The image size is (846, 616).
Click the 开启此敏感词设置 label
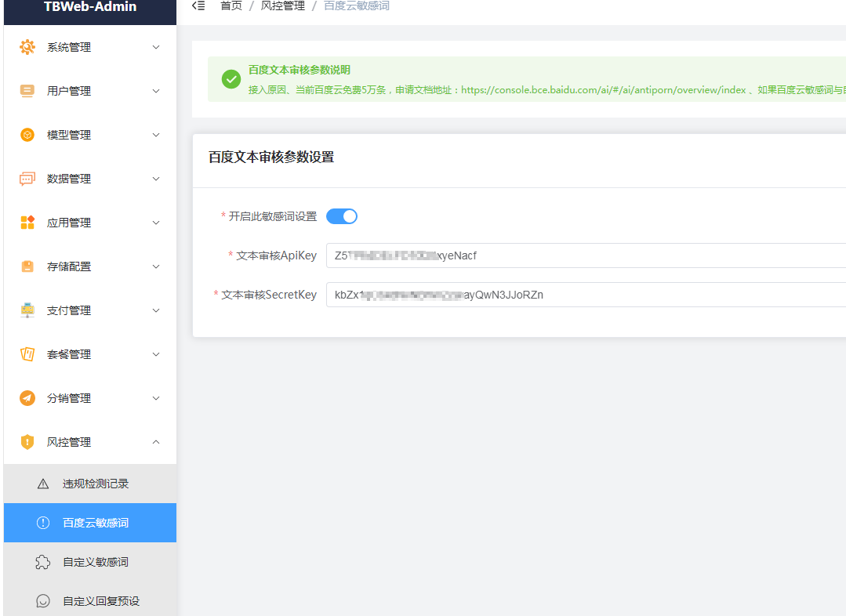[273, 216]
